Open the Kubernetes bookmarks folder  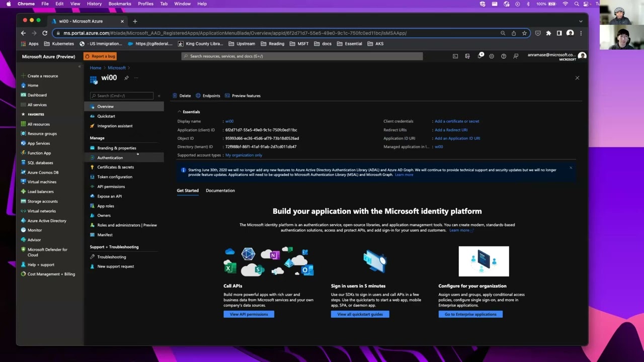59,44
